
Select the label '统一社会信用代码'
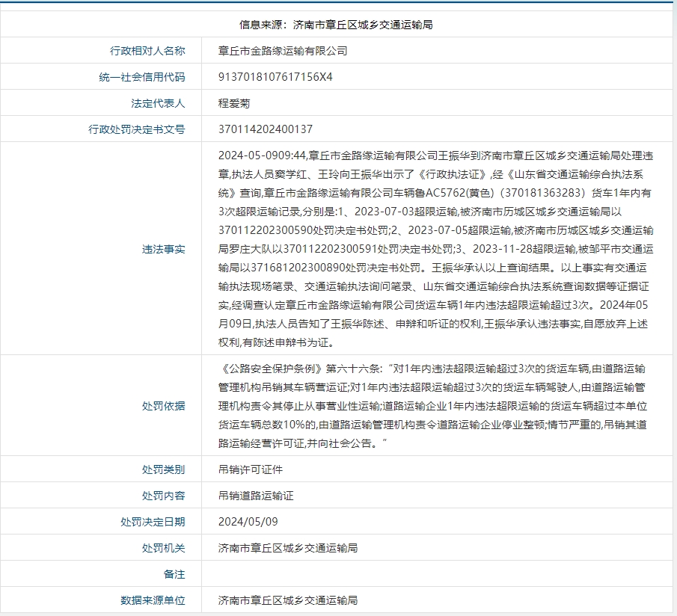pyautogui.click(x=142, y=77)
